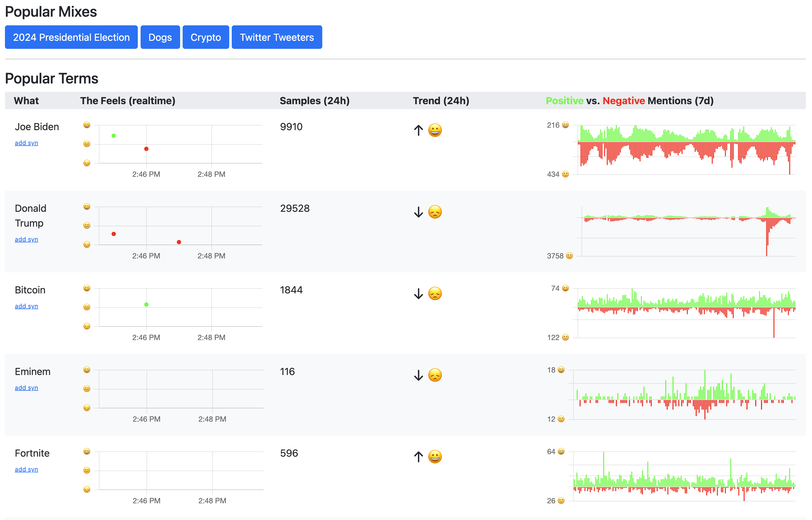Click the neutral emoji on Fortnite feels axis
The height and width of the screenshot is (520, 812).
coord(87,470)
